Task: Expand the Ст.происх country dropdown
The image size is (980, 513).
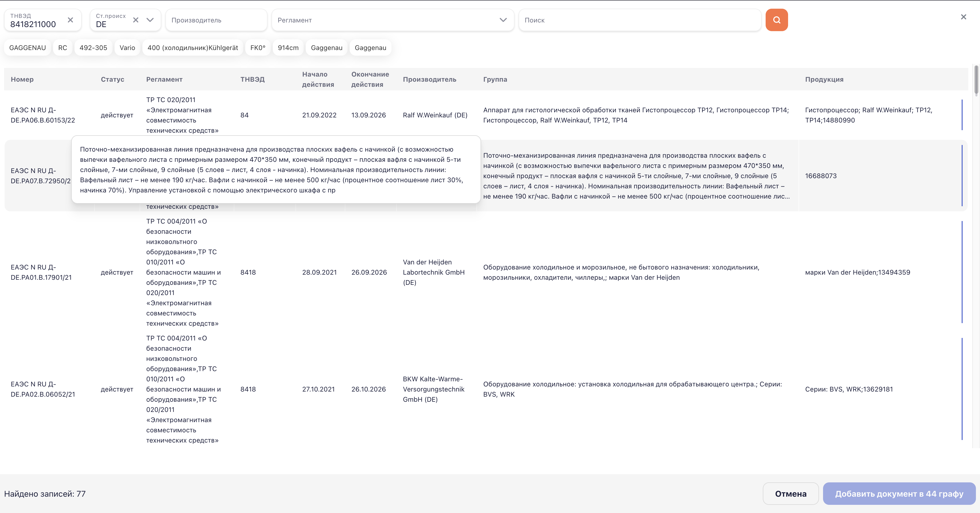Action: [150, 20]
